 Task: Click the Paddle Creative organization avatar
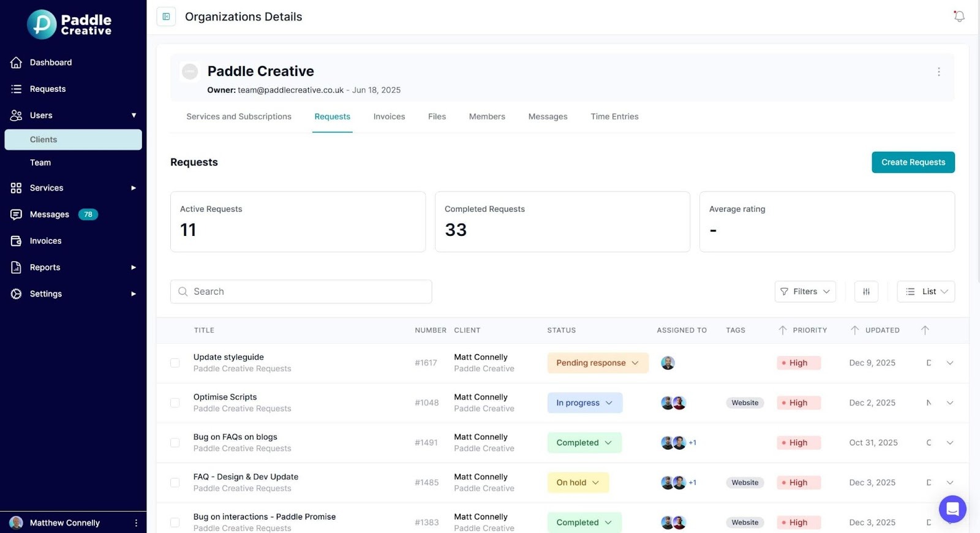pos(190,72)
